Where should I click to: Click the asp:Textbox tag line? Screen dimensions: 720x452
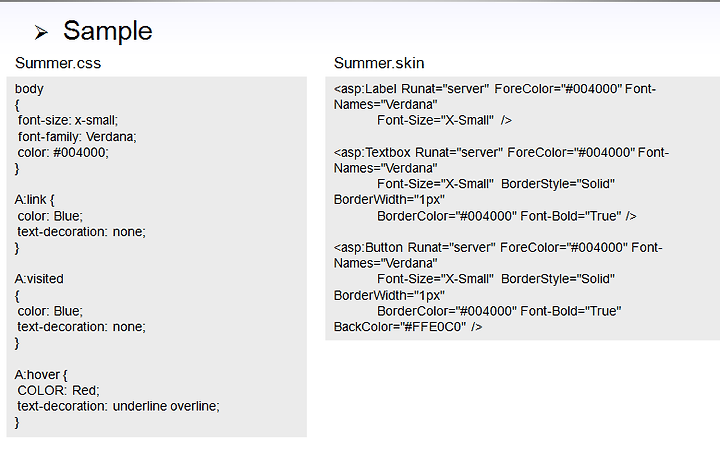(x=501, y=153)
